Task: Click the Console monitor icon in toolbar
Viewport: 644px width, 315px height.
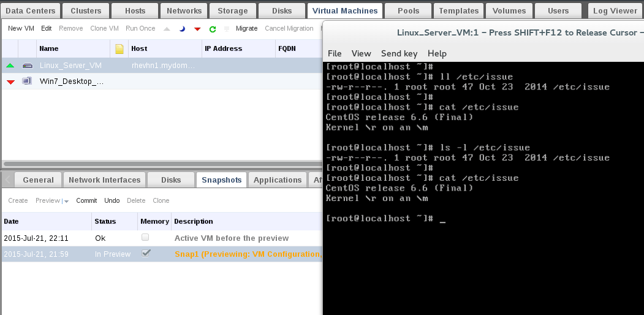Action: coord(227,29)
